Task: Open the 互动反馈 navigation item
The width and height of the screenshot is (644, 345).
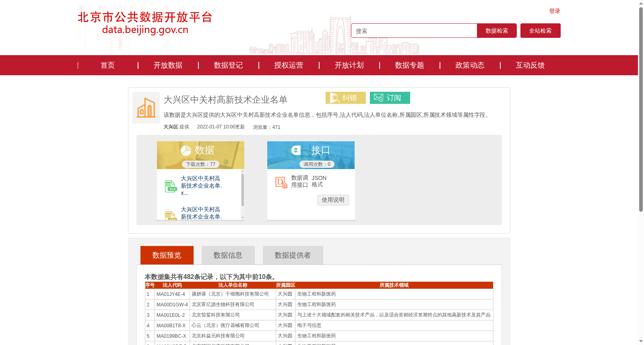Action: (x=530, y=65)
